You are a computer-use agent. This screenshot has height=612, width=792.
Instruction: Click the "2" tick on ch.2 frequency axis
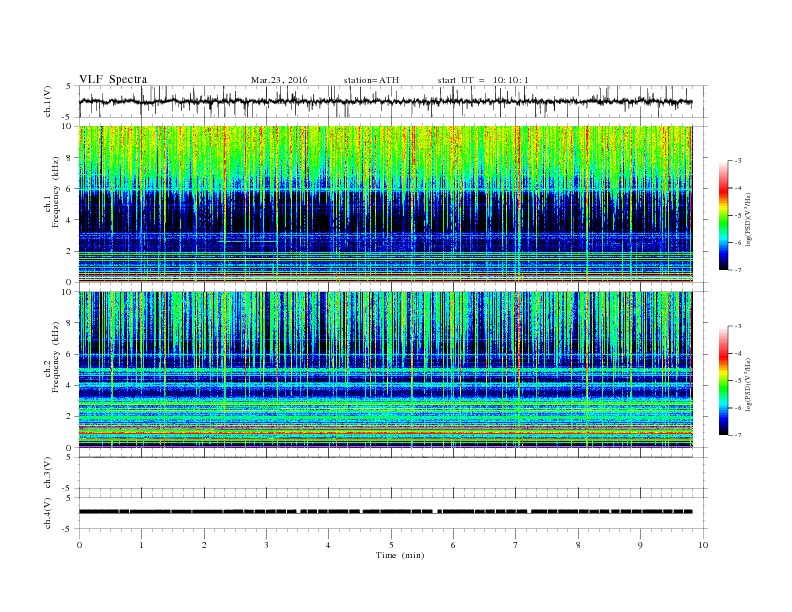pos(70,417)
